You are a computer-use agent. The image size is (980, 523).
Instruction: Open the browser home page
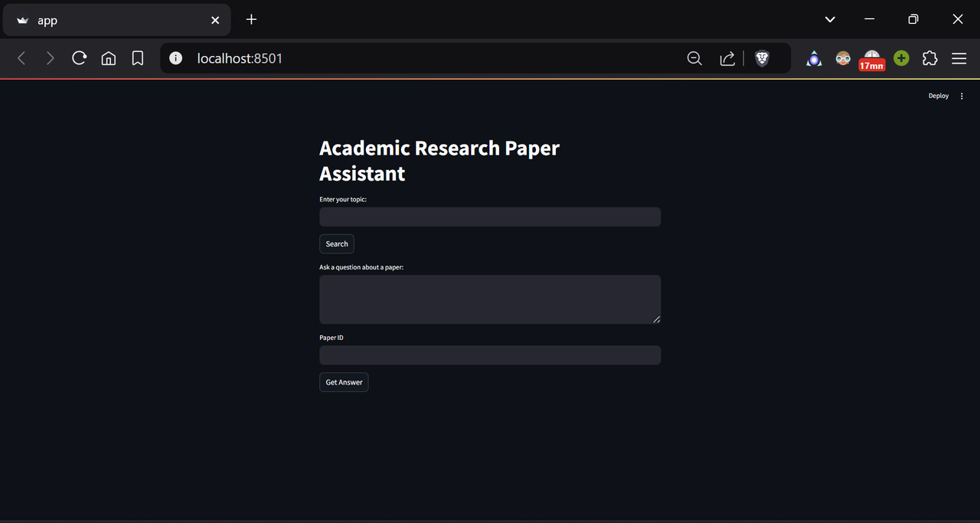tap(109, 58)
